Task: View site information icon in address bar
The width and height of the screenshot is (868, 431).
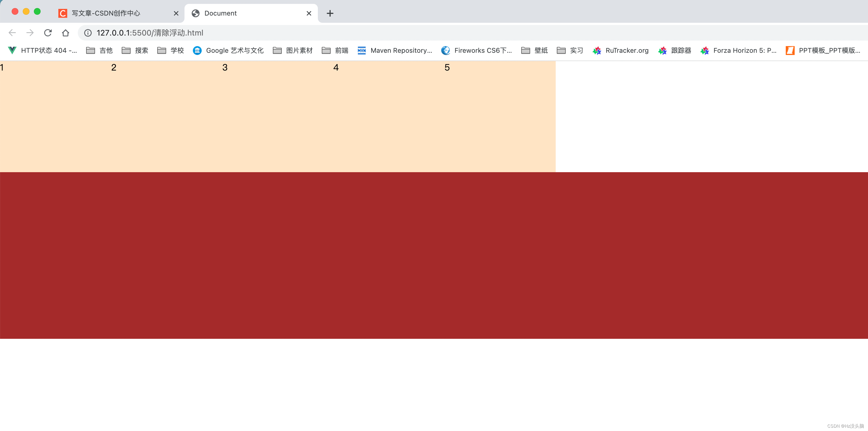Action: click(x=88, y=33)
